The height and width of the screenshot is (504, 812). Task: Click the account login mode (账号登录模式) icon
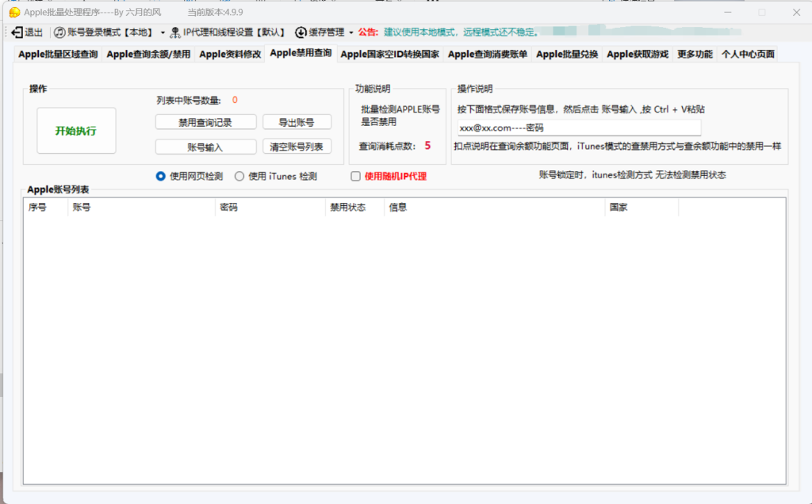coord(59,32)
